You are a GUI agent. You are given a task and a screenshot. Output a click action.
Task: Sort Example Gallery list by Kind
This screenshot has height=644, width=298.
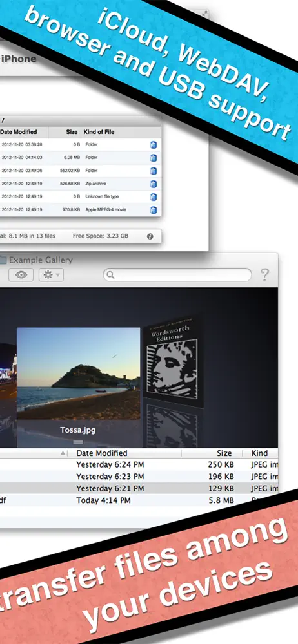click(260, 453)
